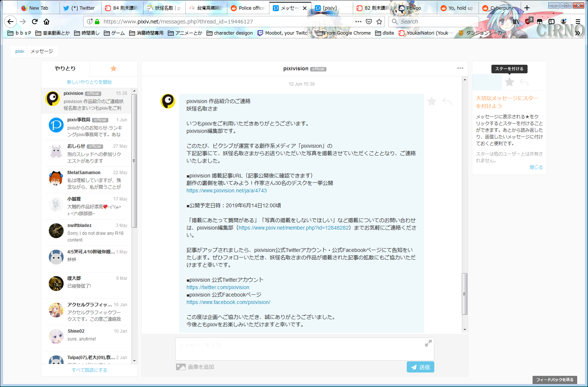Image resolution: width=588 pixels, height=387 pixels.
Task: Open Library icon in toolbar
Action: tap(516, 22)
